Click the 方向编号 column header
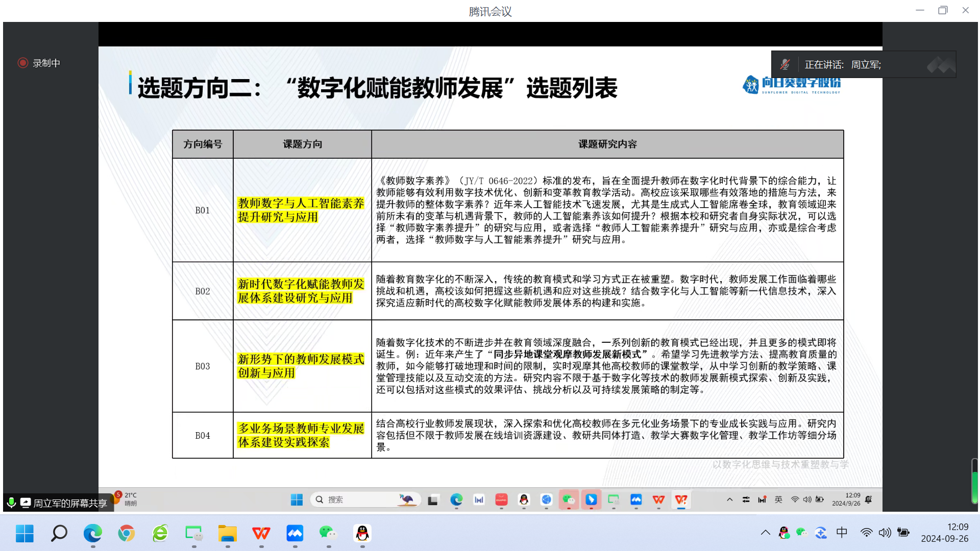Image resolution: width=980 pixels, height=551 pixels. [203, 144]
